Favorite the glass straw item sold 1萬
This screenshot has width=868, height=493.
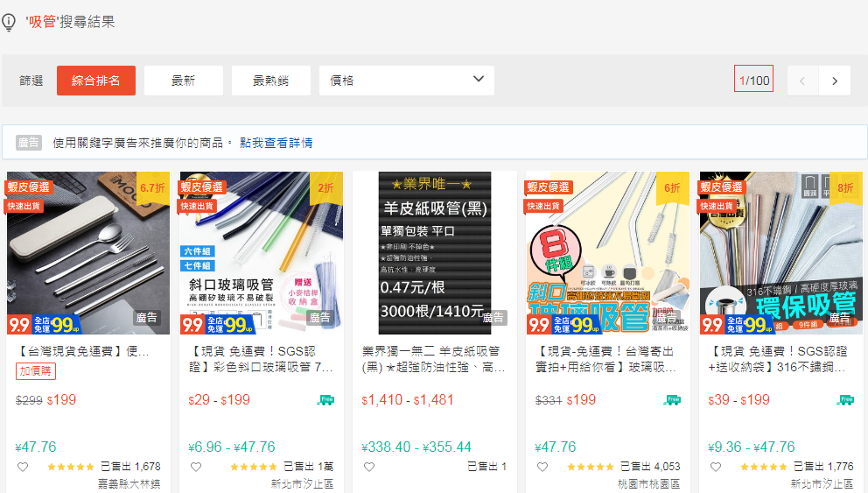(x=196, y=467)
